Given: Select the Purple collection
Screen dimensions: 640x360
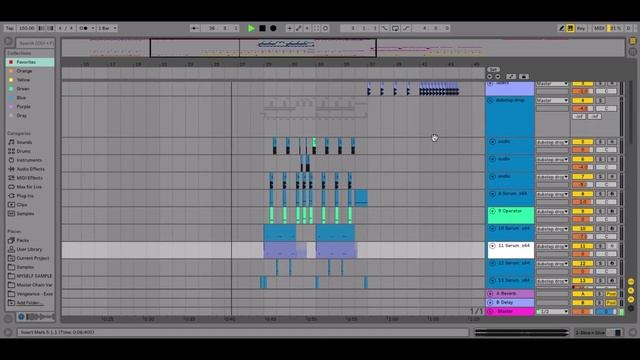Looking at the screenshot, I should (30, 107).
